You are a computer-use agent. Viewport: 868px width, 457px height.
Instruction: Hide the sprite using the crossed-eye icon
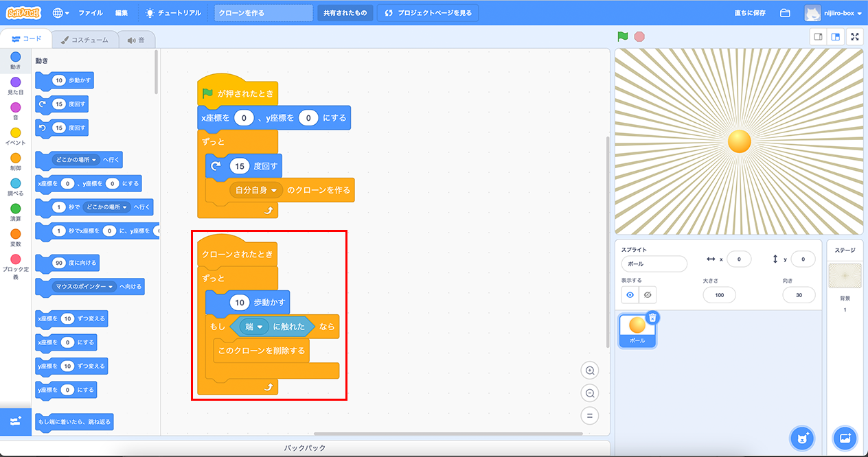point(646,294)
